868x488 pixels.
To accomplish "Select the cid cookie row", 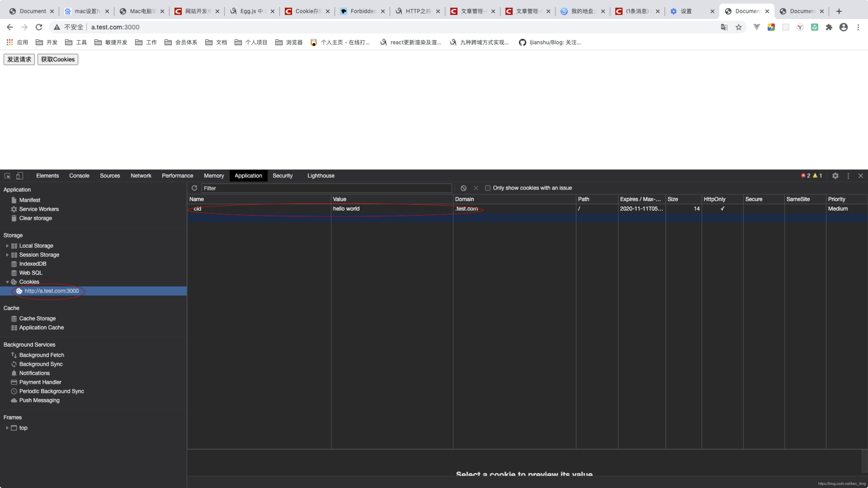I will (x=259, y=209).
